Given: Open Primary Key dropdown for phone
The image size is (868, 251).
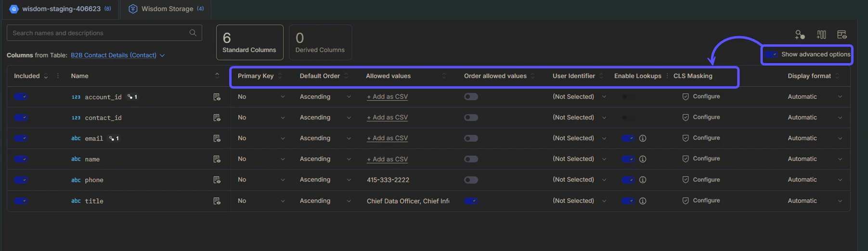Looking at the screenshot, I should click(x=261, y=180).
